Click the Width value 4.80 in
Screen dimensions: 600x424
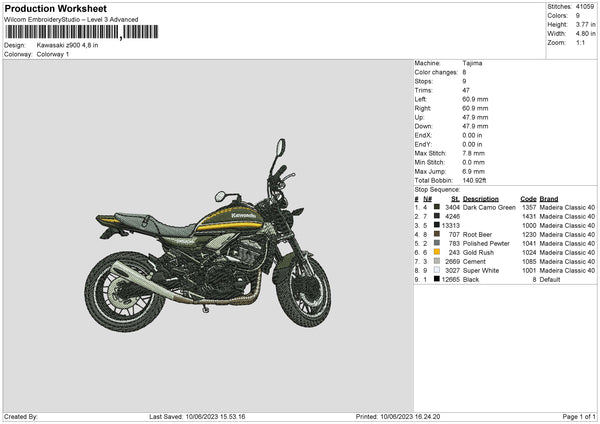[x=585, y=34]
